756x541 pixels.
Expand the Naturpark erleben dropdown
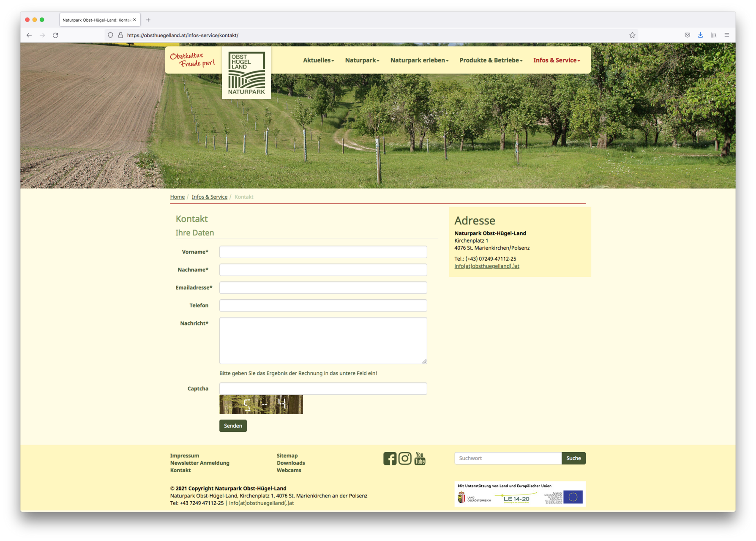(419, 60)
